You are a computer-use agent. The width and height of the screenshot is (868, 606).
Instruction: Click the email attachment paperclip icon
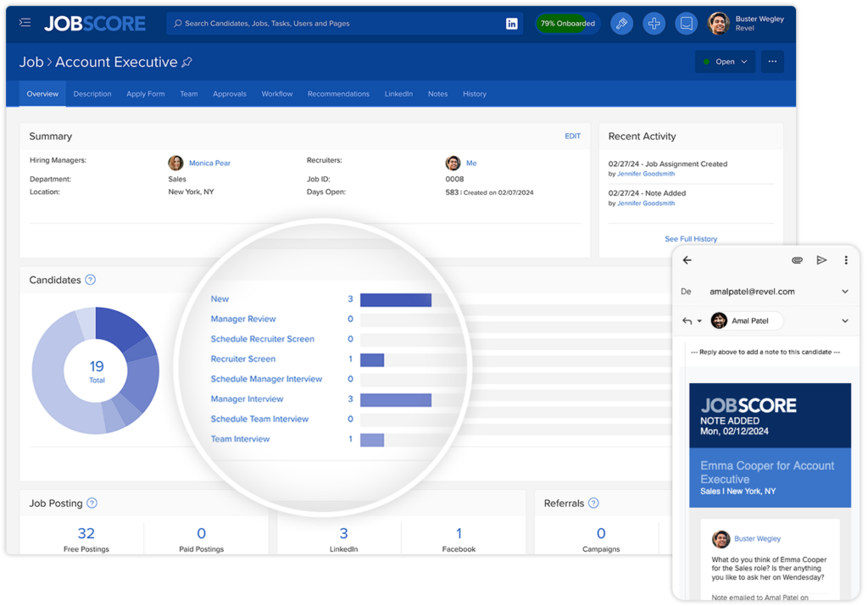(797, 260)
